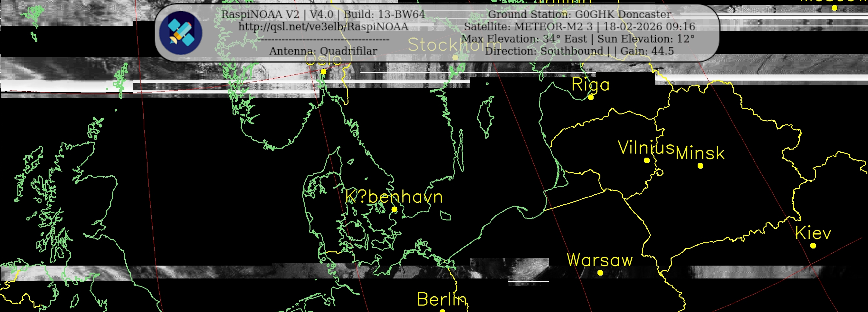Click the Warsaw city marker dot
Screen dimensions: 868x312
[x=600, y=273]
